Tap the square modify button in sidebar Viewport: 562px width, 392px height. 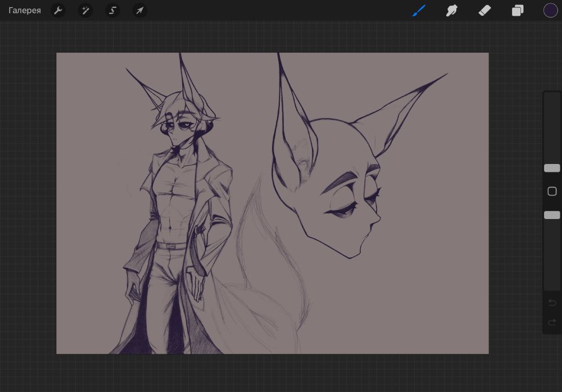(552, 192)
